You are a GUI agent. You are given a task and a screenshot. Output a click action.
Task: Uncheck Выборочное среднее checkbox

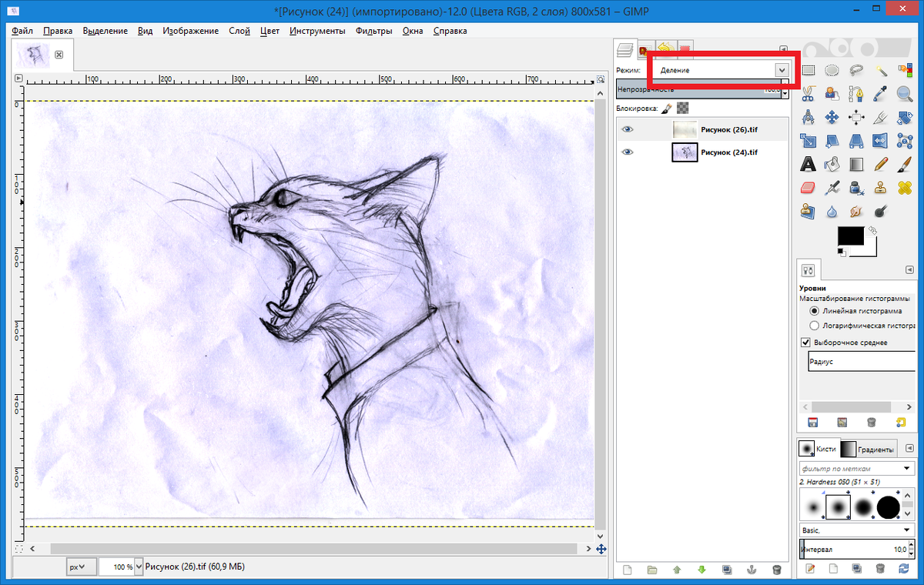point(806,343)
